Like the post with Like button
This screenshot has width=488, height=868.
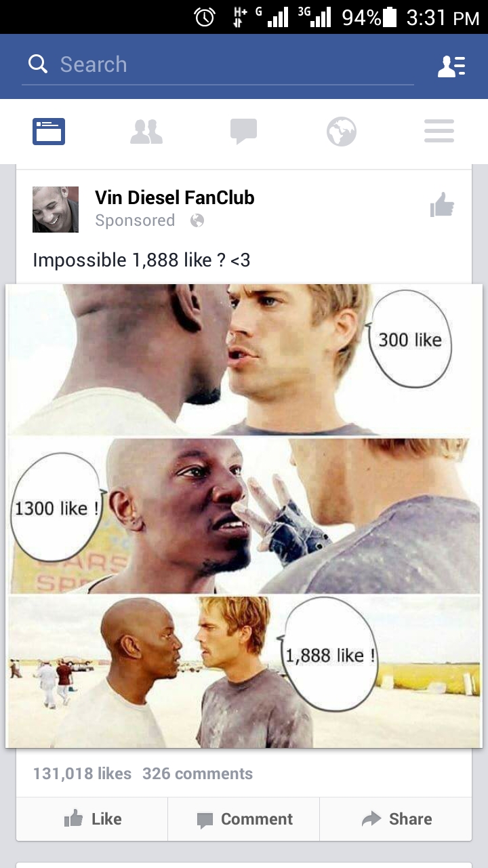pyautogui.click(x=92, y=819)
